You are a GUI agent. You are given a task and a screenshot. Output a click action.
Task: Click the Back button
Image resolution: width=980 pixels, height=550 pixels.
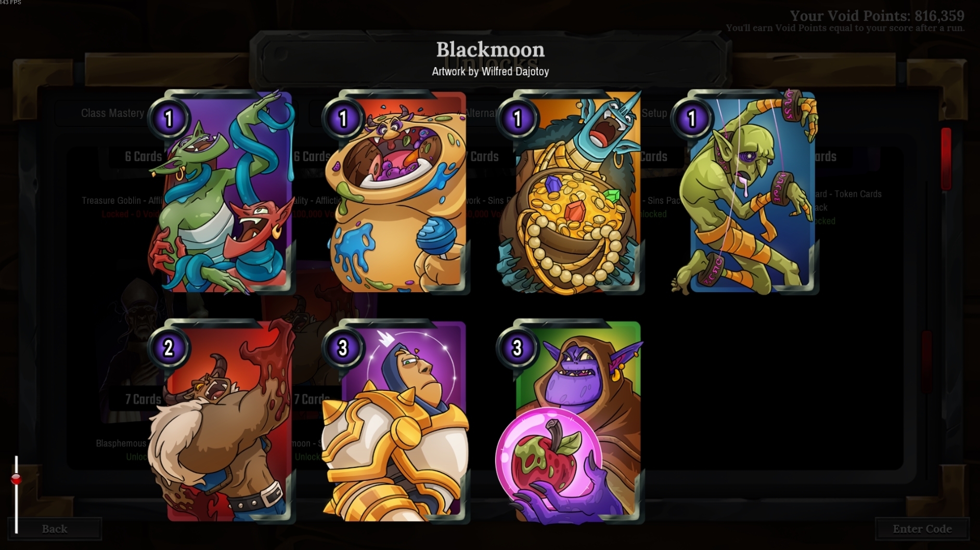pyautogui.click(x=55, y=529)
